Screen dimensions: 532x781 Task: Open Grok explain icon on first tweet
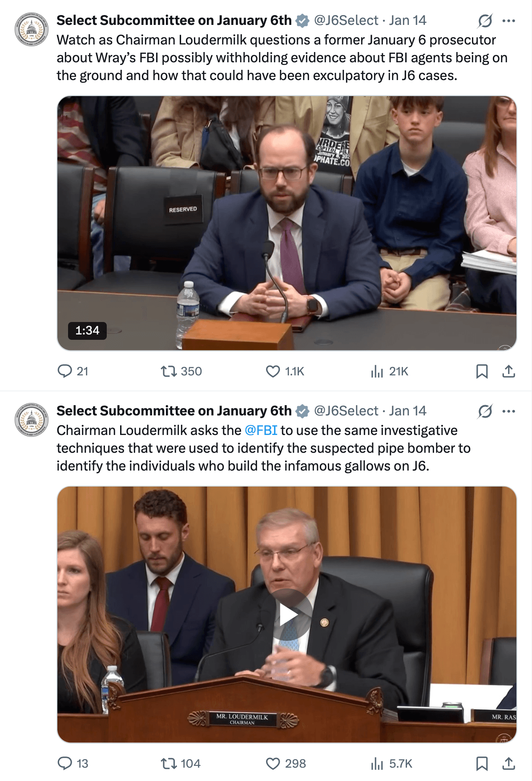tap(485, 20)
